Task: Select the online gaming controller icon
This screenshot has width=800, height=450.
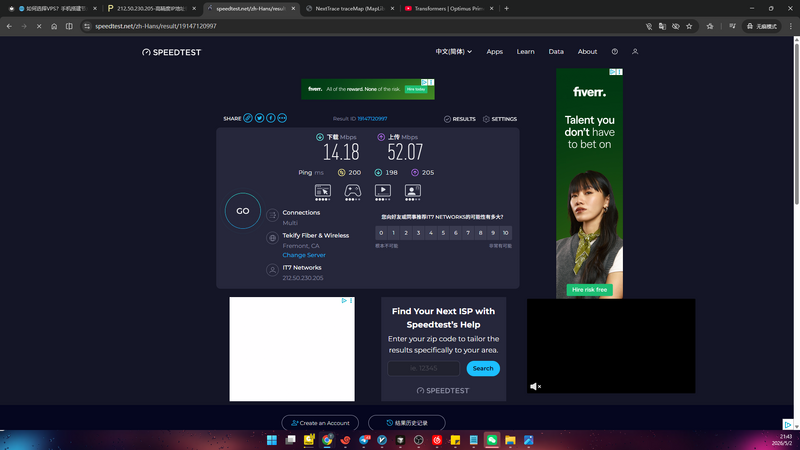Action: (x=353, y=192)
